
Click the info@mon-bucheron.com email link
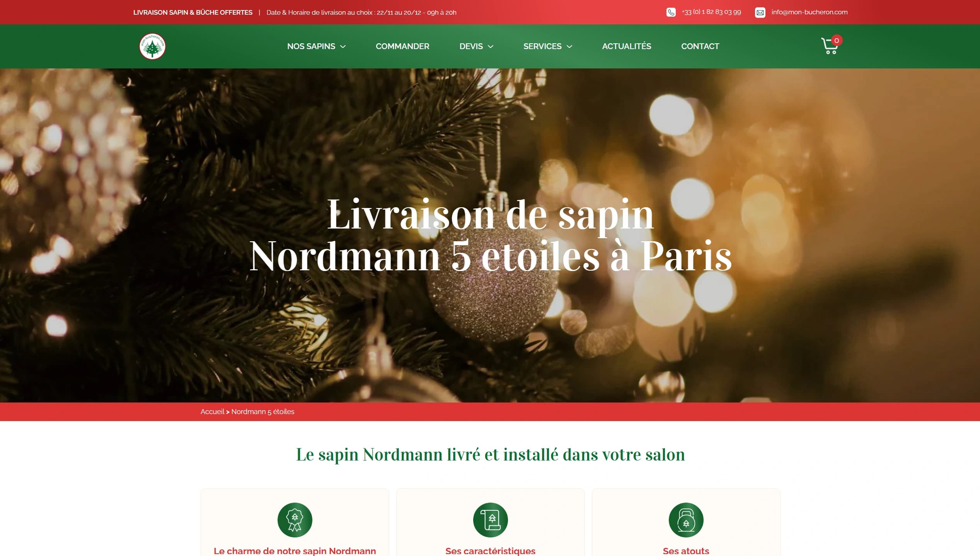point(810,12)
